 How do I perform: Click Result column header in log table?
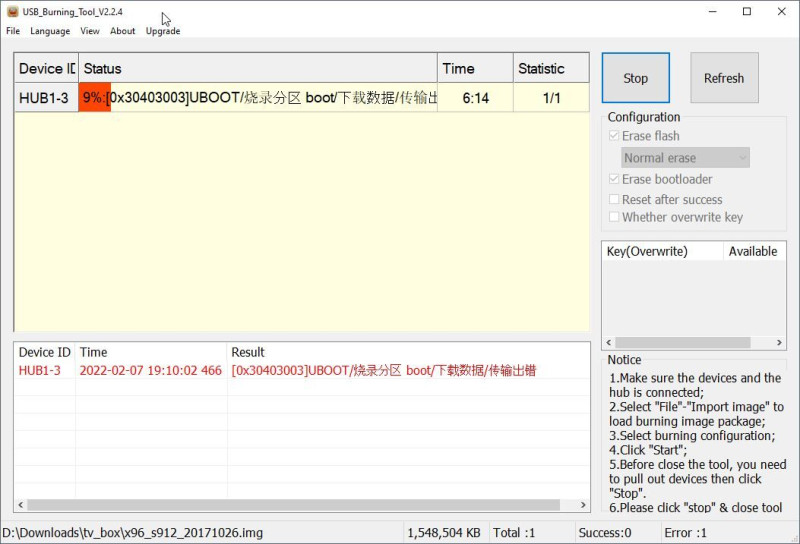408,352
